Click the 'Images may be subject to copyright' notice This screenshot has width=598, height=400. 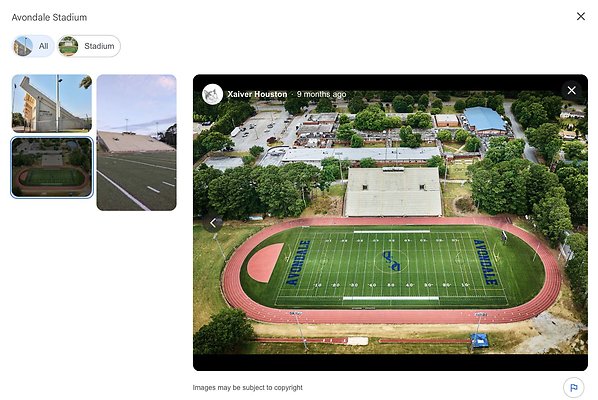[248, 388]
